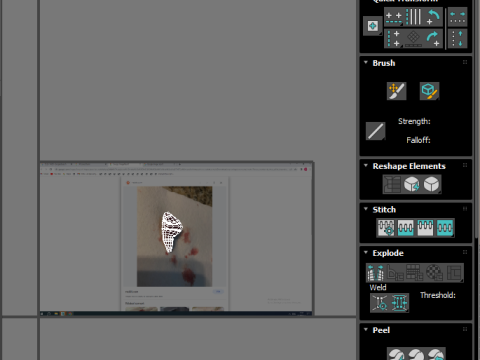
Task: Click the Brush rollout grip handle
Action: click(x=465, y=62)
